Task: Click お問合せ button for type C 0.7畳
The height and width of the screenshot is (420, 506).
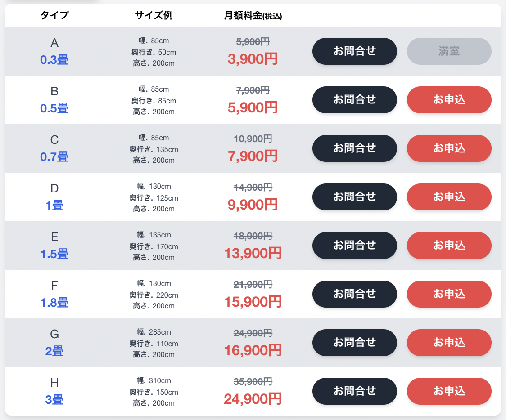Action: click(355, 148)
